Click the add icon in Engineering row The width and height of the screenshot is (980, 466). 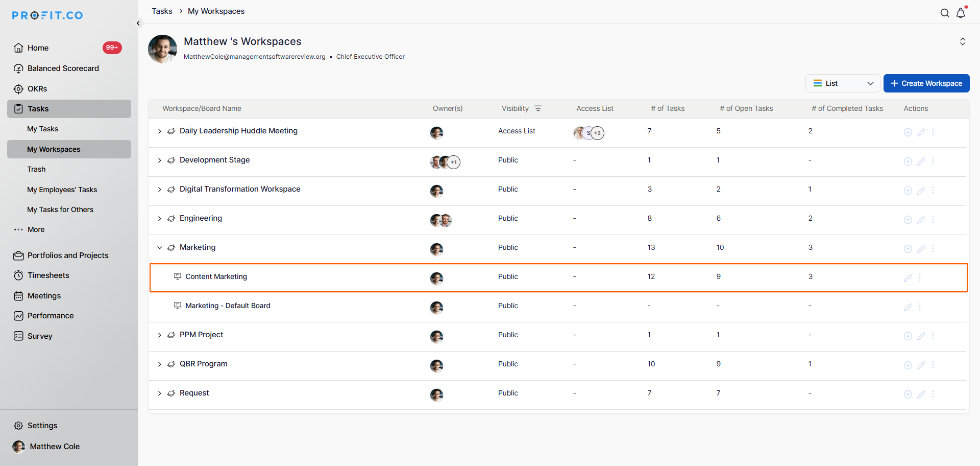coord(908,220)
